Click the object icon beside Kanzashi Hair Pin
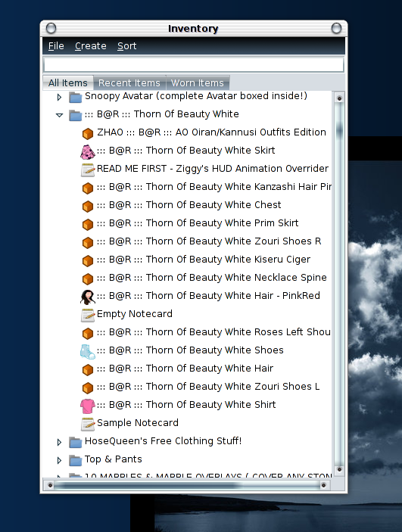The height and width of the screenshot is (532, 402). click(88, 188)
